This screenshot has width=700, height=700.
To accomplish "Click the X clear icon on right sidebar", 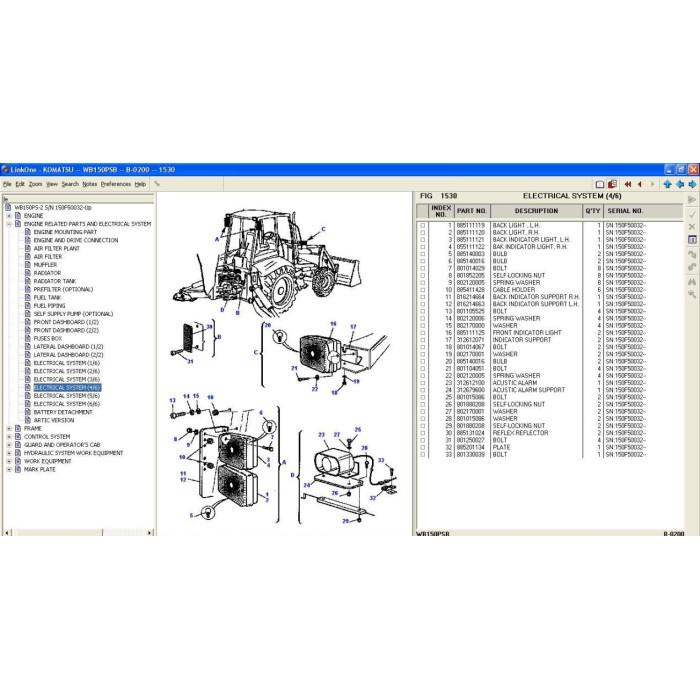I will (692, 227).
